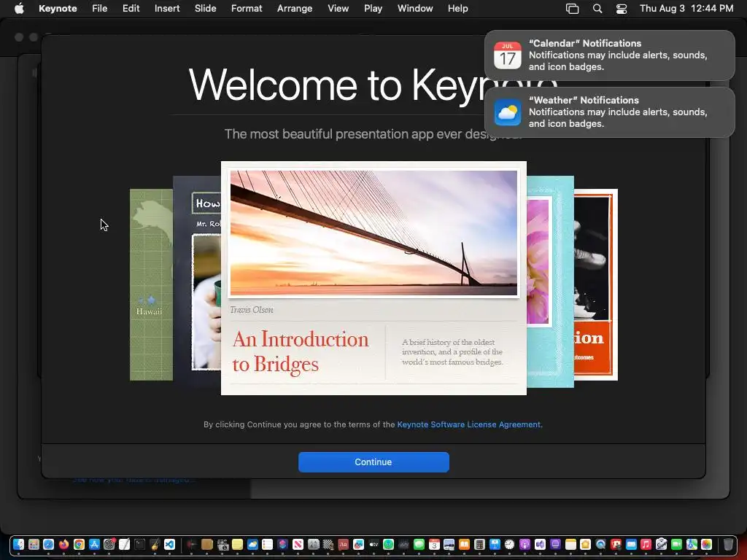Select the chalkboard template preview
Viewport: 747px width, 560px height.
pos(197,282)
